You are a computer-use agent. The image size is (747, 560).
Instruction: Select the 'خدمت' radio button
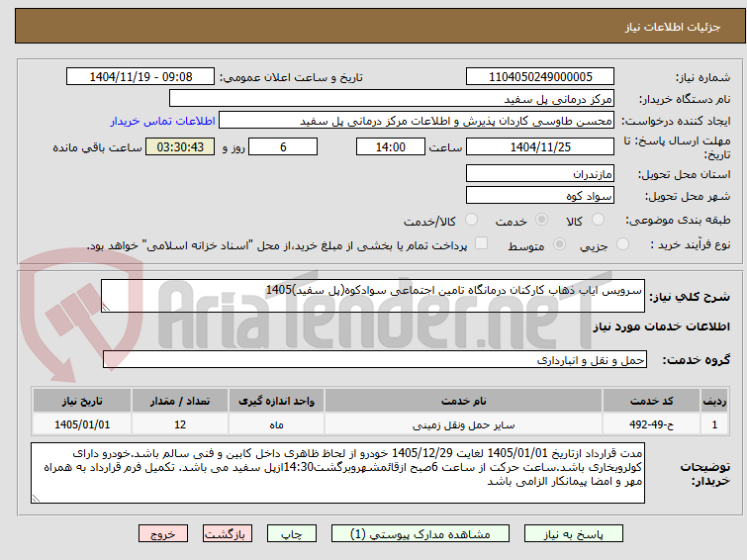pos(541,220)
